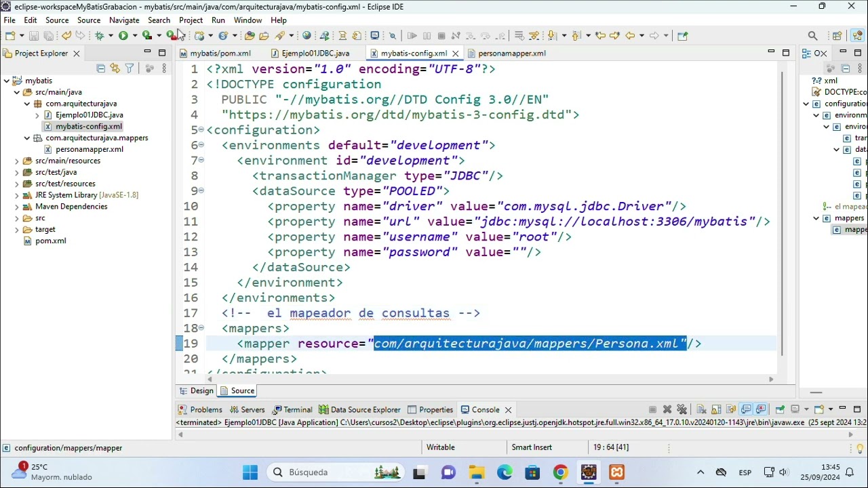
Task: Switch to the mybatis/pom.xml tab
Action: pyautogui.click(x=215, y=53)
